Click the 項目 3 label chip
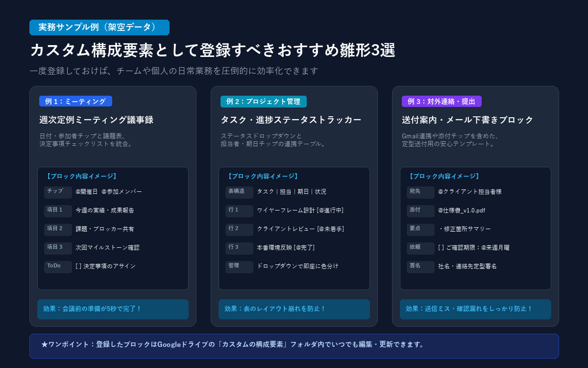This screenshot has height=368, width=588. 58,248
